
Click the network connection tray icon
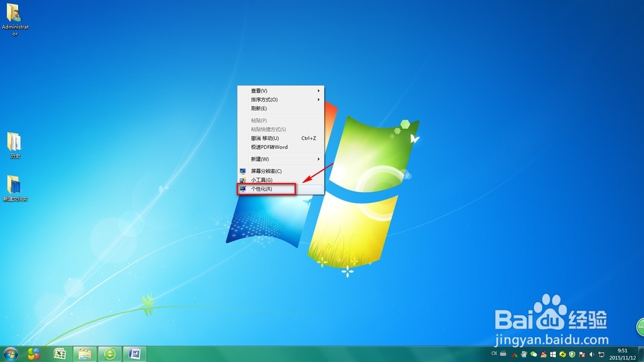coord(601,354)
